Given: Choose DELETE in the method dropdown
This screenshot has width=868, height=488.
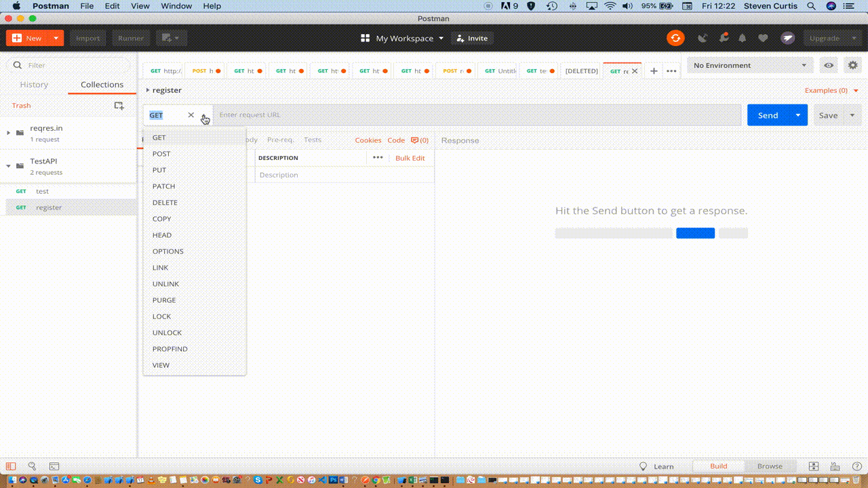Looking at the screenshot, I should tap(195, 203).
